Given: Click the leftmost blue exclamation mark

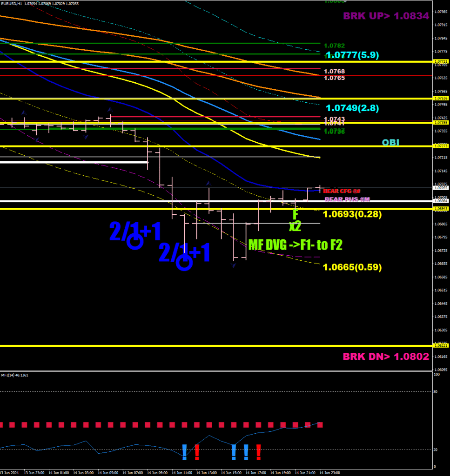Looking at the screenshot, I should click(184, 451).
